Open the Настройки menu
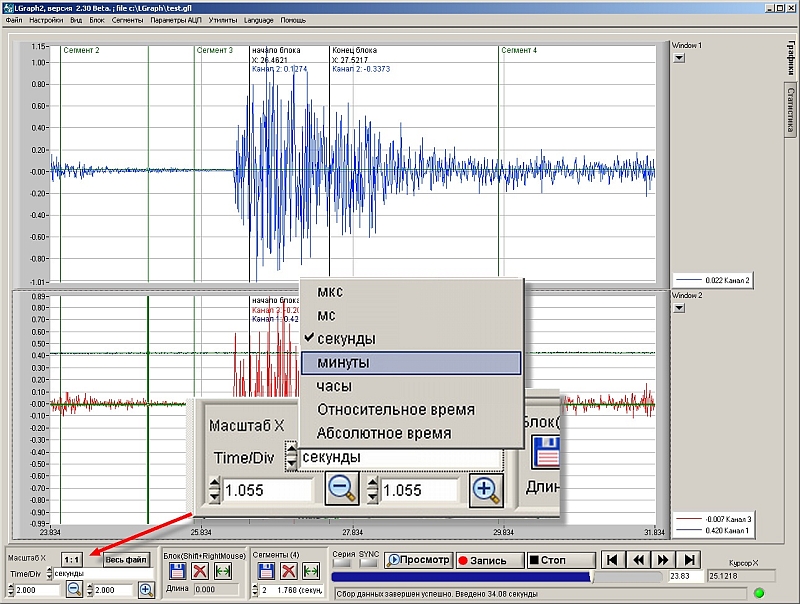The height and width of the screenshot is (604, 800). (x=46, y=20)
